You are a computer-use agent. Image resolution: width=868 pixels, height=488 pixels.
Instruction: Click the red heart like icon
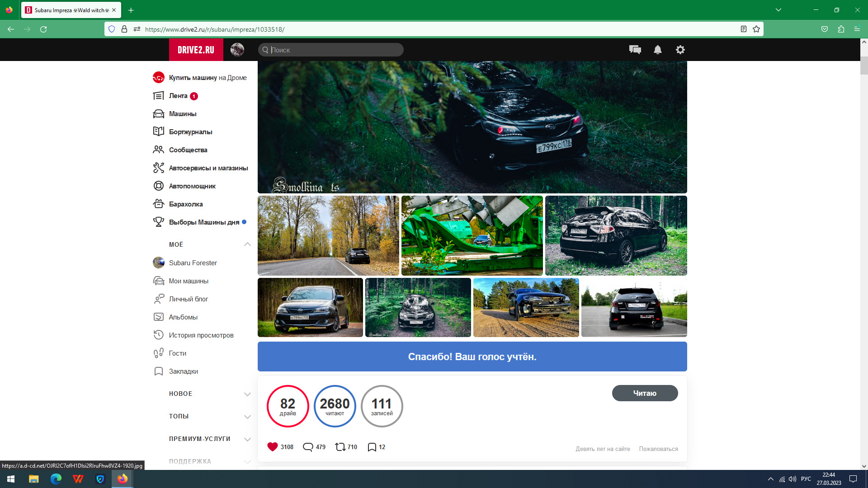click(x=272, y=447)
